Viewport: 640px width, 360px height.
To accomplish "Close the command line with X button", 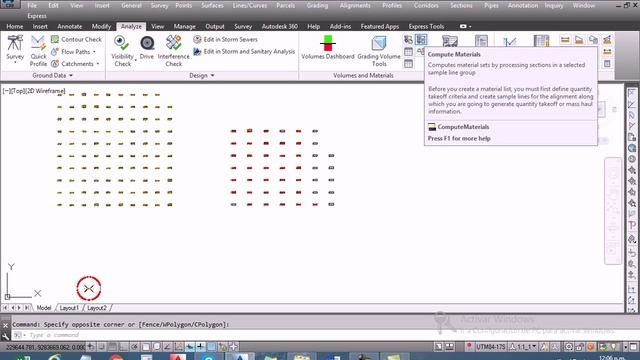I will pyautogui.click(x=5, y=325).
